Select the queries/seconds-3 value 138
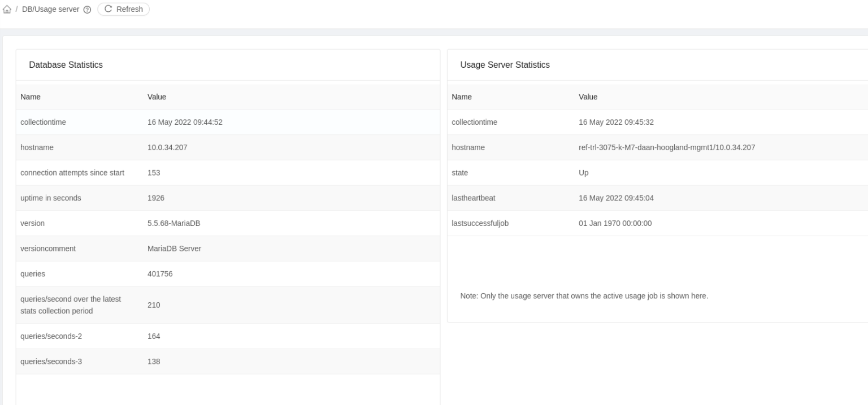The image size is (868, 405). (x=154, y=362)
